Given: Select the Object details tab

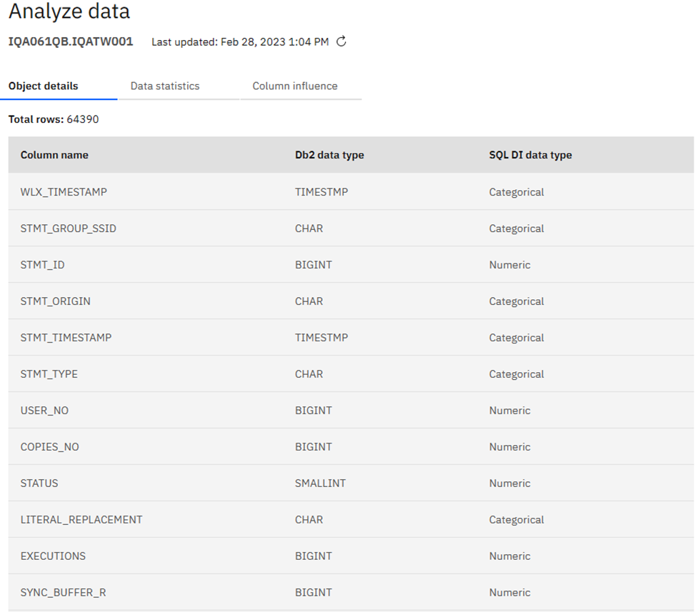Looking at the screenshot, I should 44,86.
